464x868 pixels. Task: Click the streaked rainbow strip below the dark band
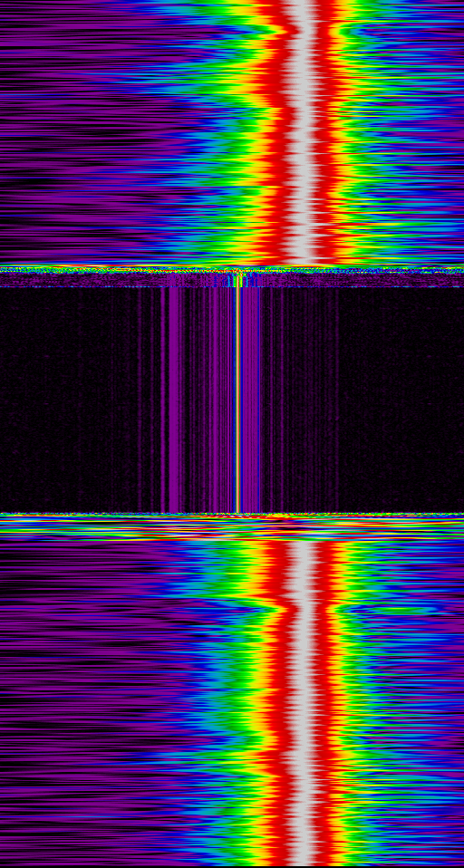[232, 527]
